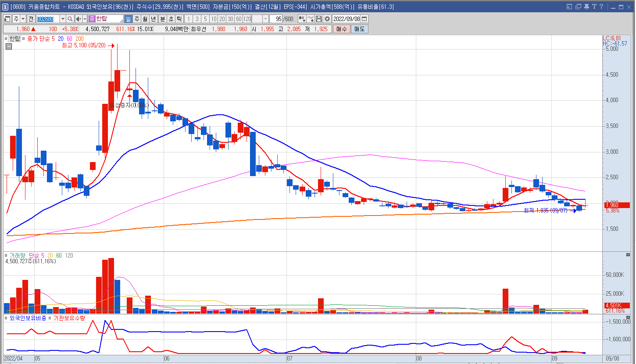Open the calendar date picker icon
The image size is (636, 364).
(364, 19)
